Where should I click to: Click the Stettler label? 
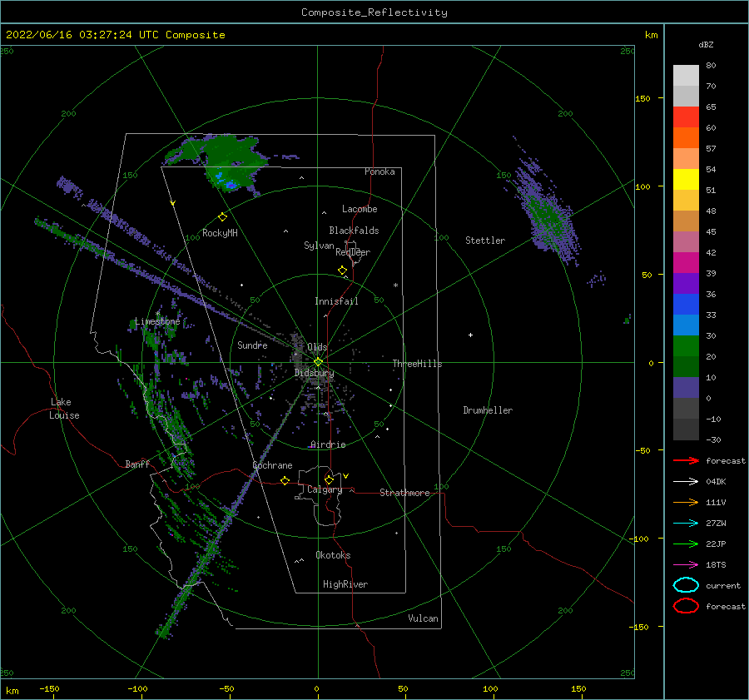[x=485, y=241]
